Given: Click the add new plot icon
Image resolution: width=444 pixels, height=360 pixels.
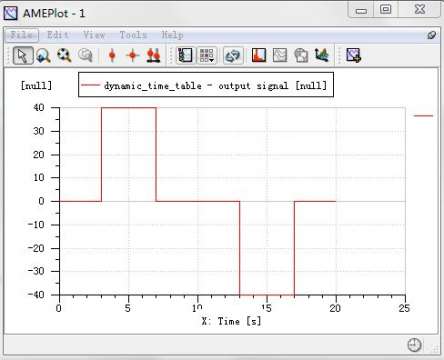Looking at the screenshot, I should (x=353, y=55).
